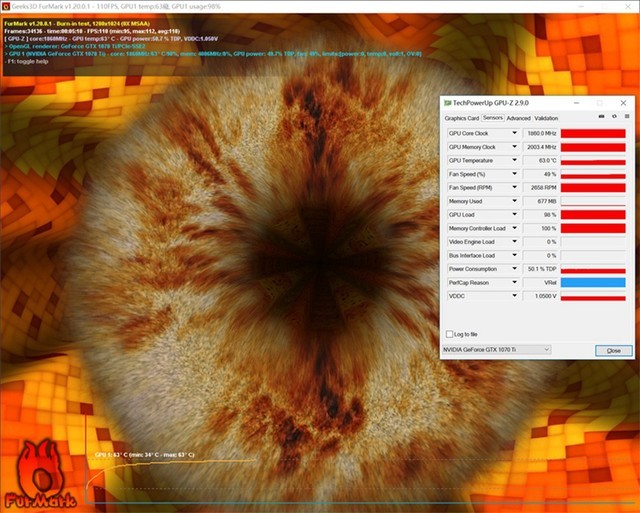Click the Fan Speed (%) 49 % value
This screenshot has height=513, width=640.
[x=540, y=174]
